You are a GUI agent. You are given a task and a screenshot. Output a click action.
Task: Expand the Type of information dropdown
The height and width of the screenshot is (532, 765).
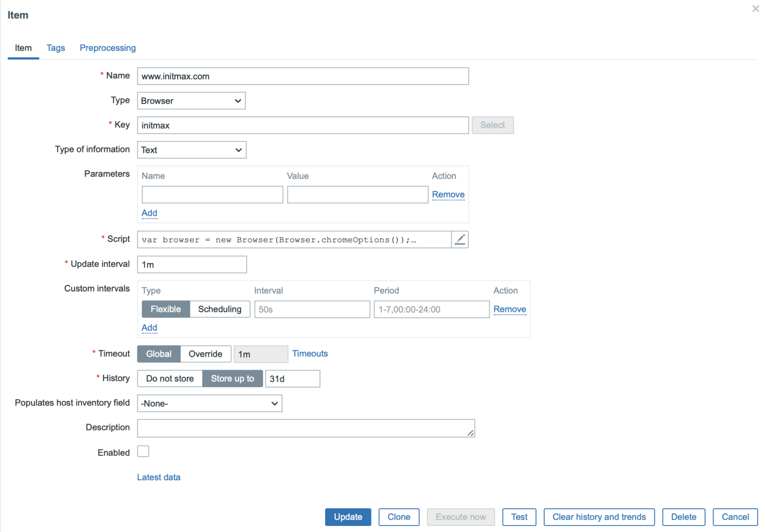click(x=191, y=150)
